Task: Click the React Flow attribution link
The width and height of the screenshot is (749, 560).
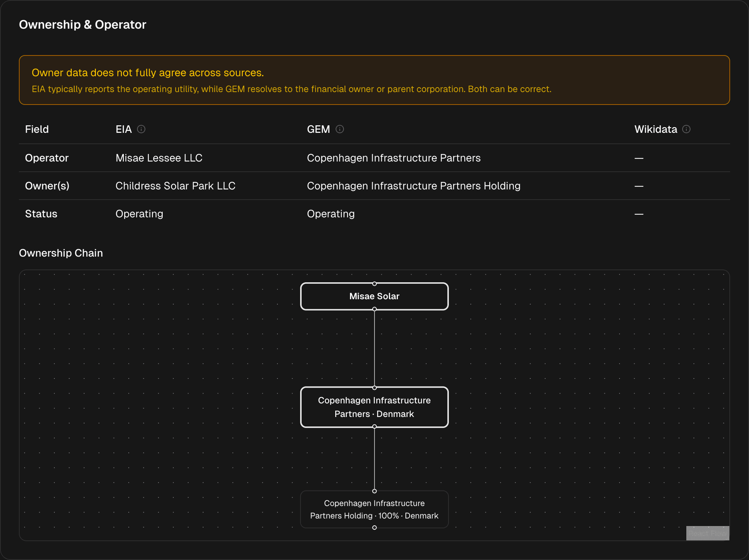Action: tap(707, 533)
